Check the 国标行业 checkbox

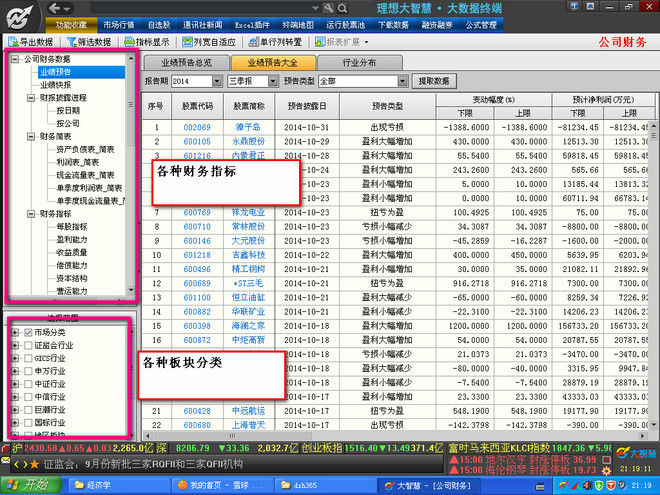click(28, 423)
